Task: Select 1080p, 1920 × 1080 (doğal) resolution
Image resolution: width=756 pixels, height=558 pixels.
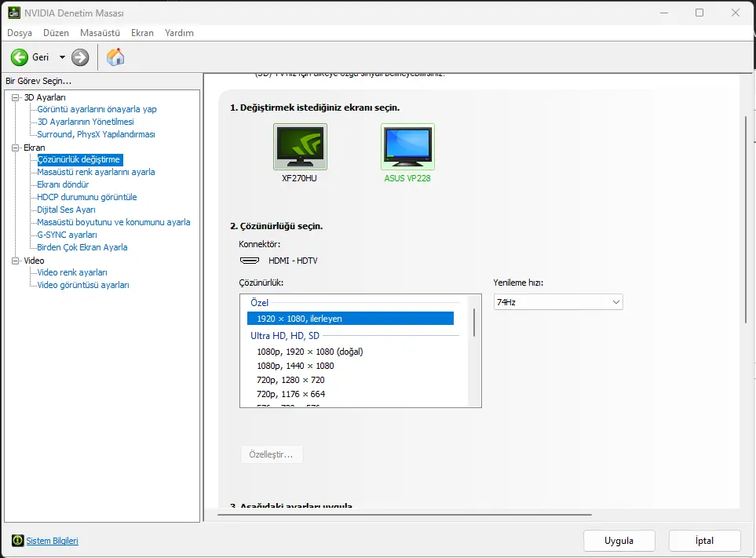Action: click(310, 352)
